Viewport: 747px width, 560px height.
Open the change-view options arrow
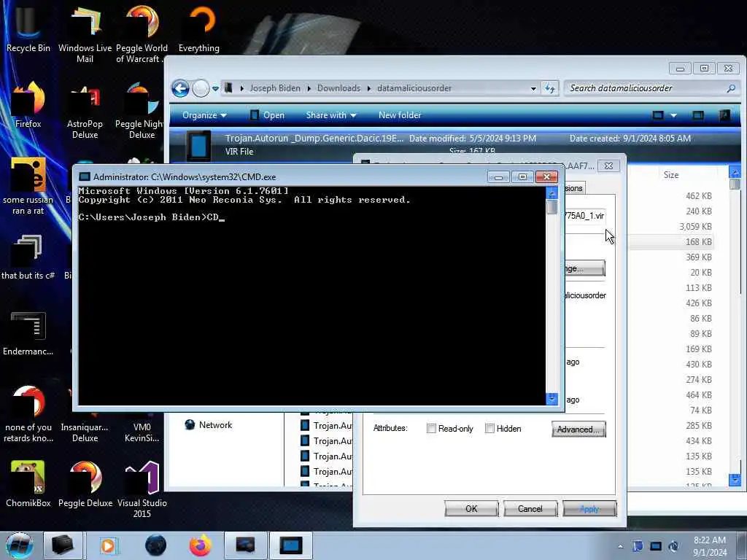click(x=673, y=115)
